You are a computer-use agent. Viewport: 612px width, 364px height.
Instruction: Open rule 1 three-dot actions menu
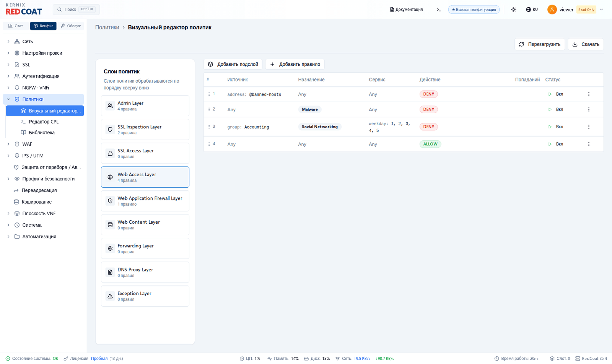click(x=589, y=94)
